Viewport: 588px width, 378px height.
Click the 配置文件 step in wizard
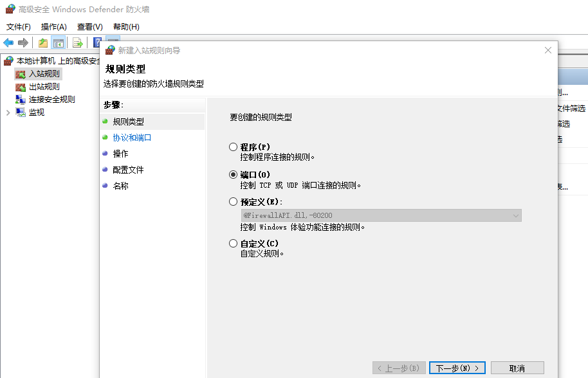(x=128, y=170)
